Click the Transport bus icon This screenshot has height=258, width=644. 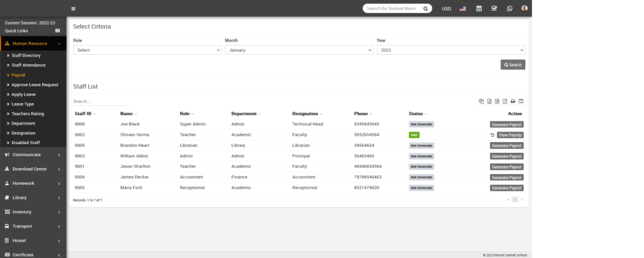coord(8,227)
